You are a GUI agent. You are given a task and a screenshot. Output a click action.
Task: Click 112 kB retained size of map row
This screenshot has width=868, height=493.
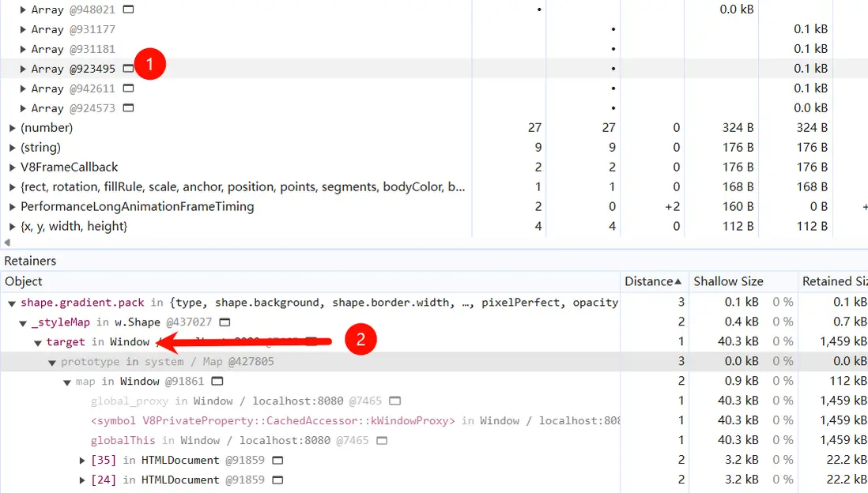(847, 382)
